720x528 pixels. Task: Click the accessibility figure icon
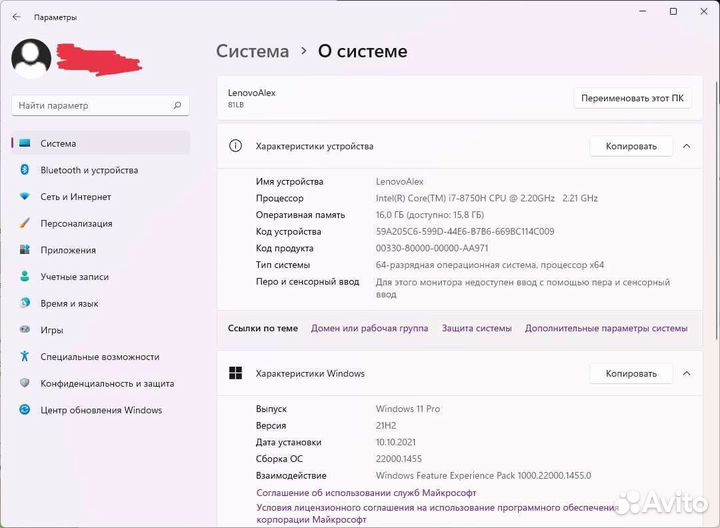[25, 356]
